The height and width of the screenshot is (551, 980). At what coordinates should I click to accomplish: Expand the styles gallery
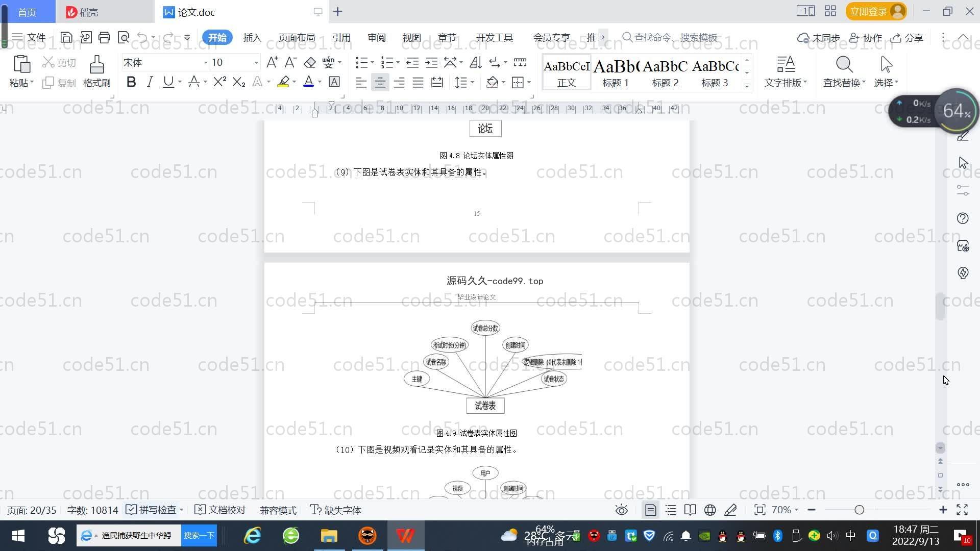pos(747,86)
